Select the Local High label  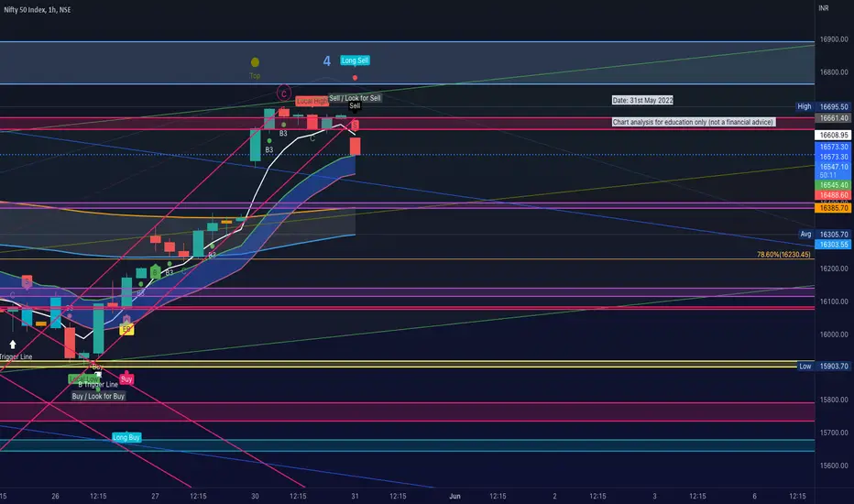312,102
